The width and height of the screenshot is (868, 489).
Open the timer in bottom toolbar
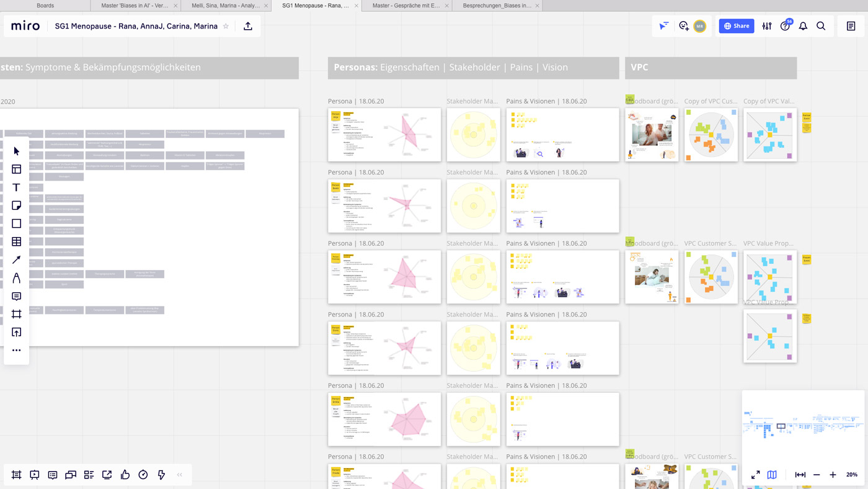pos(143,475)
